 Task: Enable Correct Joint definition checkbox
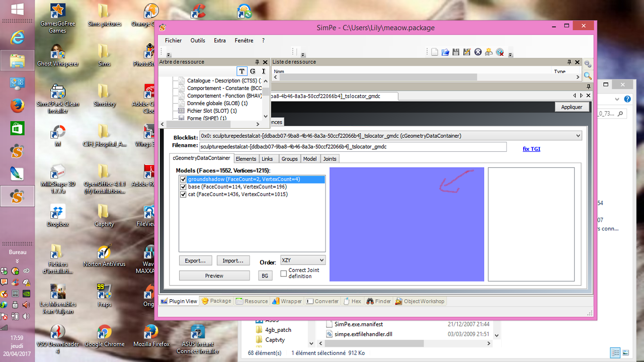(x=284, y=274)
